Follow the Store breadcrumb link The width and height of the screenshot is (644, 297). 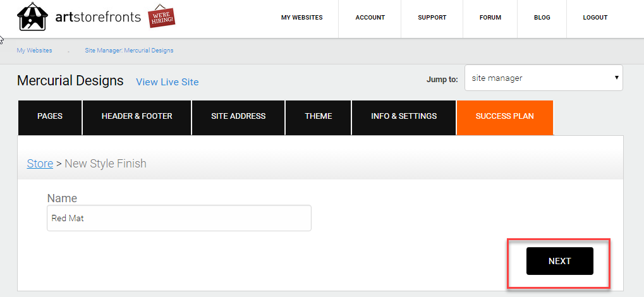coord(40,164)
